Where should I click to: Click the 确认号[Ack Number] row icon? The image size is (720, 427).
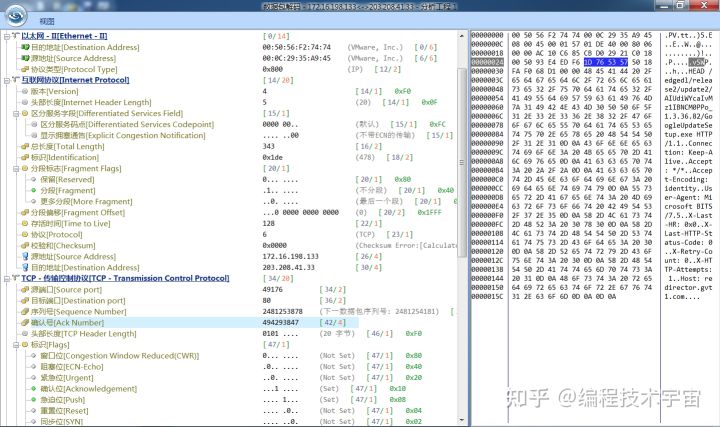[x=25, y=323]
